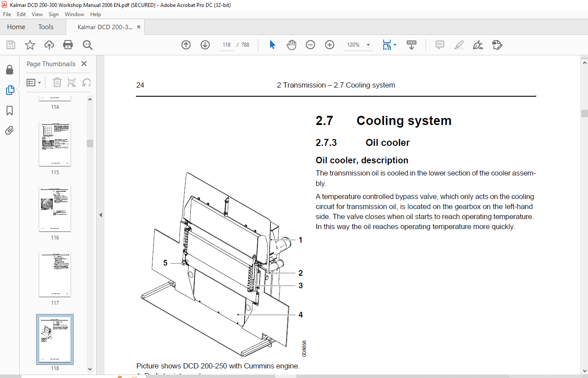Go to previous page arrow icon
This screenshot has width=588, height=378.
(186, 45)
